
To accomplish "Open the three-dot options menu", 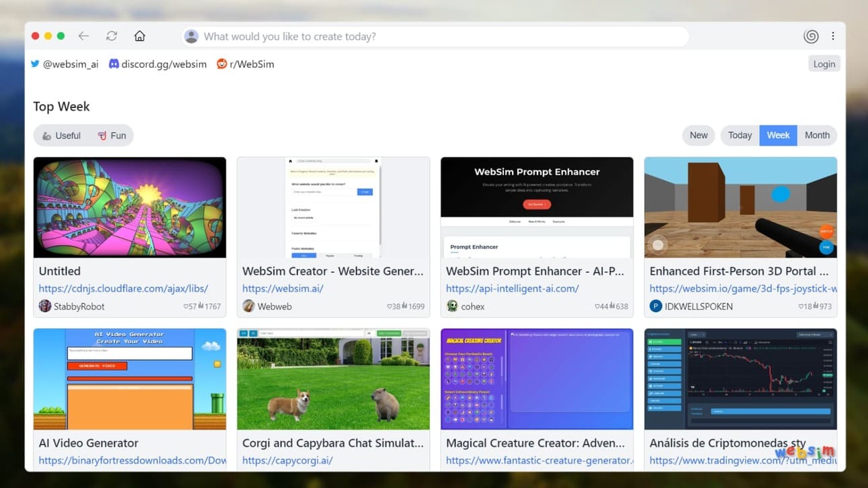I will click(833, 36).
